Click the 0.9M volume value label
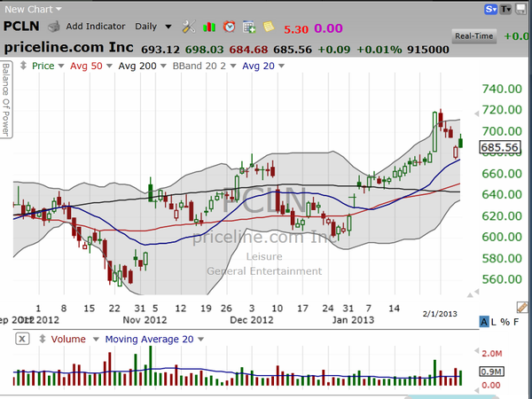 491,372
